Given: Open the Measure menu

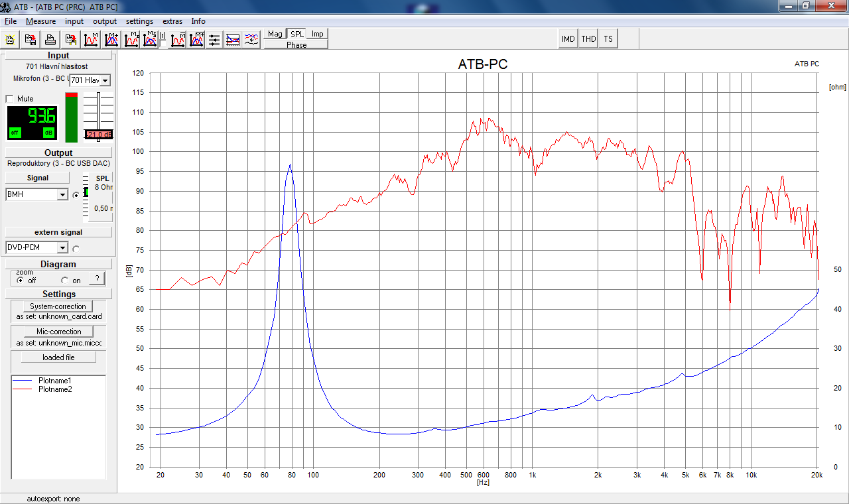Looking at the screenshot, I should (40, 21).
